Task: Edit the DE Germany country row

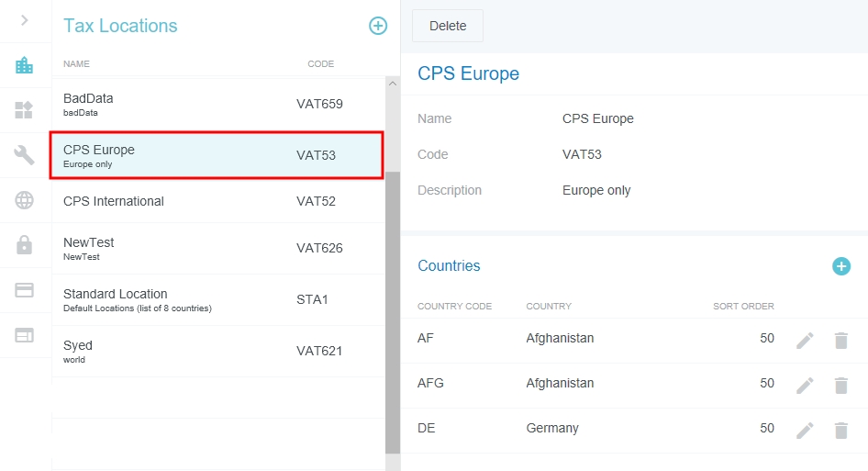Action: pos(805,431)
